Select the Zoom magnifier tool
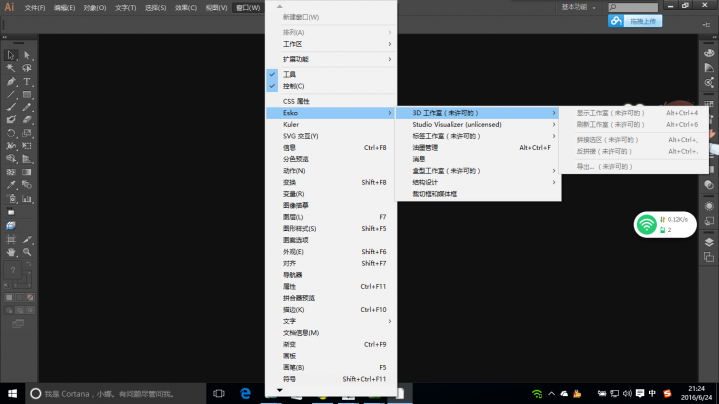719x404 pixels. 27,252
